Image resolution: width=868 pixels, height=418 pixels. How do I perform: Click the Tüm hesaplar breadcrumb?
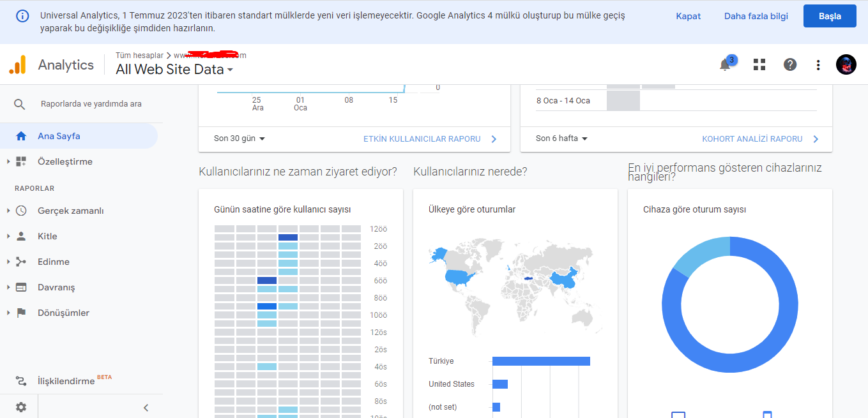[139, 56]
